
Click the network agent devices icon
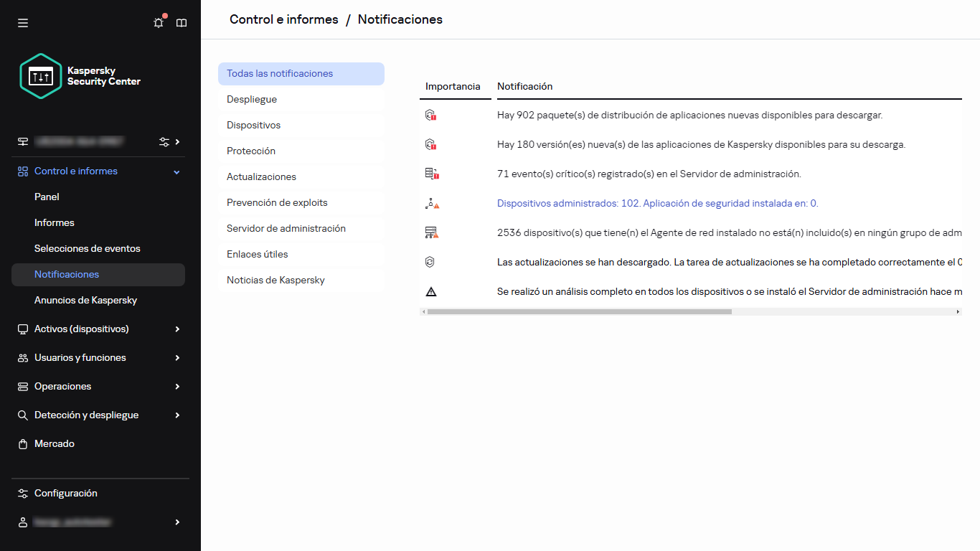430,232
